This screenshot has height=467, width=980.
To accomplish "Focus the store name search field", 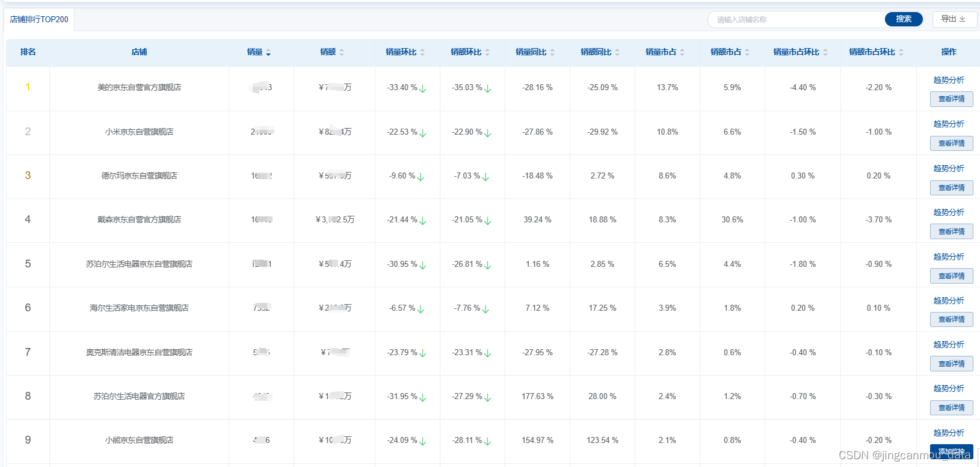I will click(x=797, y=19).
